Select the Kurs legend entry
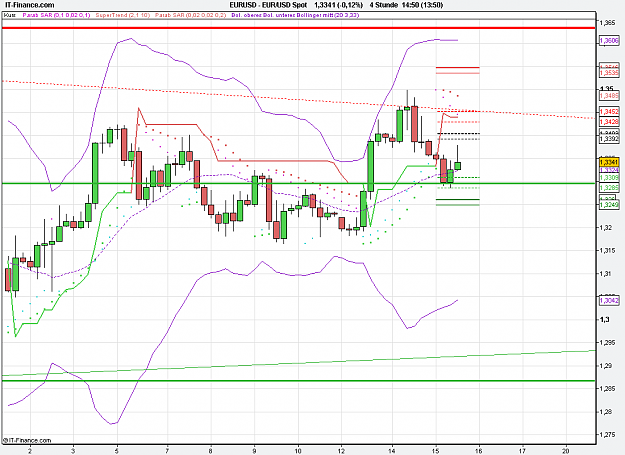Screen dimensions: 625x455 coord(10,15)
